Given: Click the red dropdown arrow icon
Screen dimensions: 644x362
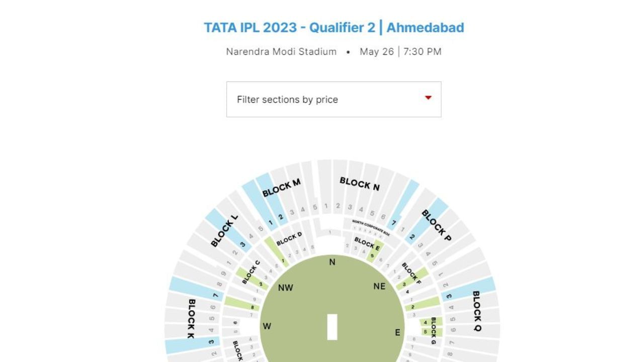Looking at the screenshot, I should pyautogui.click(x=428, y=98).
